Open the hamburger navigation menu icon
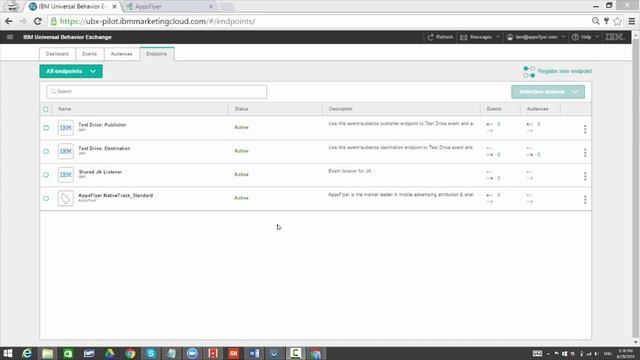640x360 pixels. [x=10, y=37]
